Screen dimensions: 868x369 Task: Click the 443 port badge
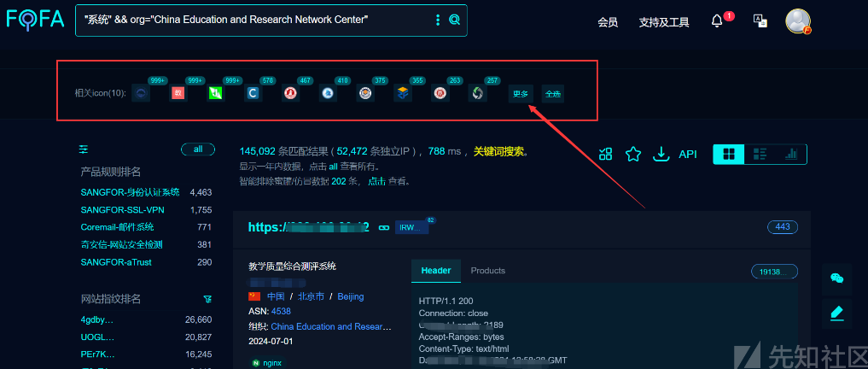point(782,226)
